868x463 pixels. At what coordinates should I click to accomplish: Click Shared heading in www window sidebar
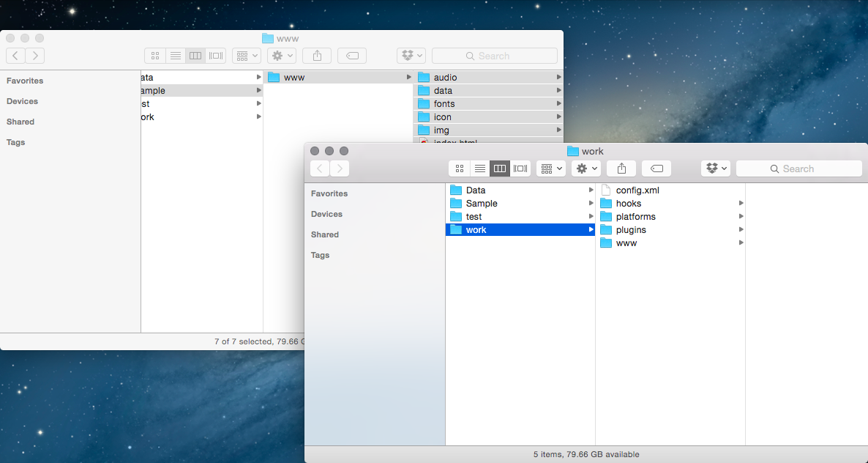(x=20, y=122)
